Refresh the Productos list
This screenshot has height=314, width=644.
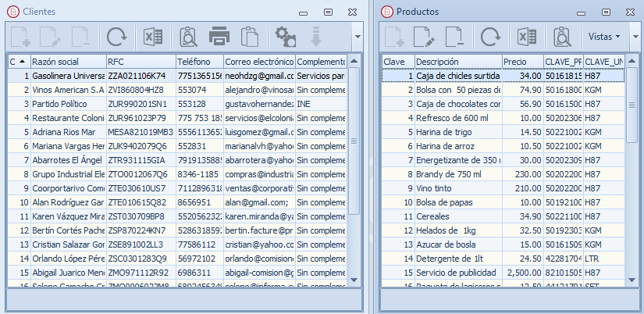tap(491, 36)
